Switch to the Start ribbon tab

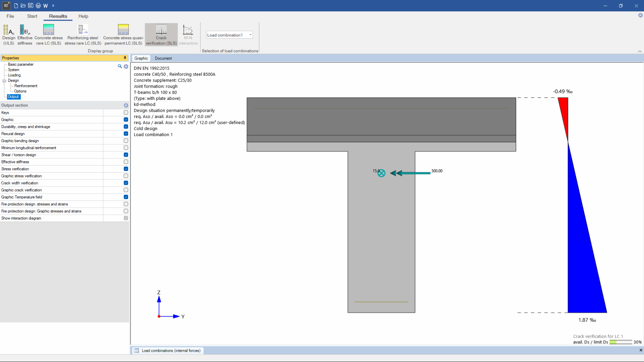(x=32, y=16)
